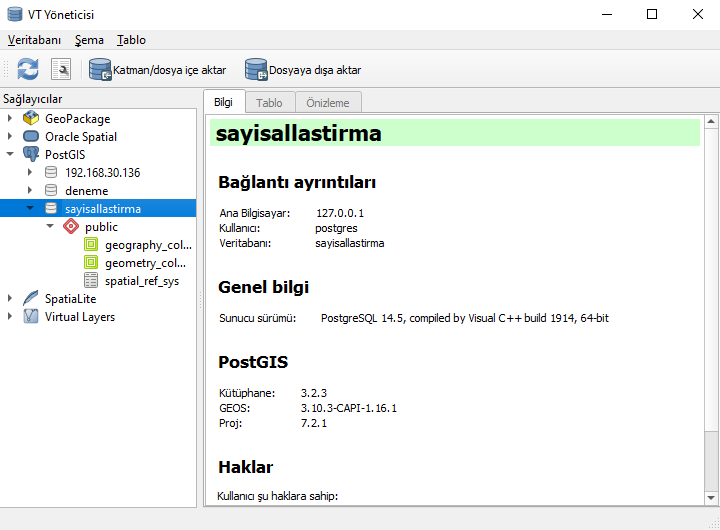Click Katman/dosya içe aktar import button
This screenshot has height=530, width=720.
tap(158, 70)
